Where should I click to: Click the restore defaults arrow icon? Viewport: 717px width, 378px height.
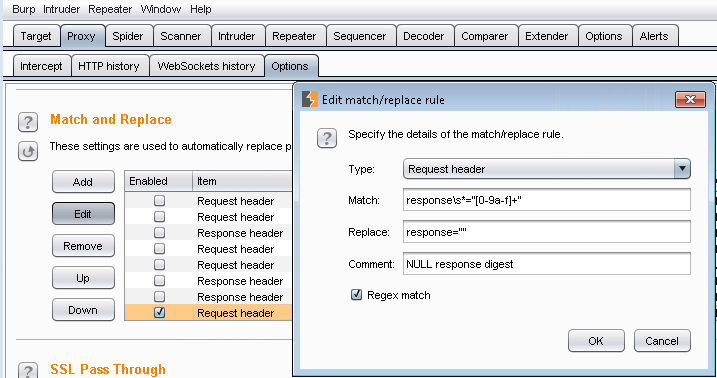tap(28, 151)
